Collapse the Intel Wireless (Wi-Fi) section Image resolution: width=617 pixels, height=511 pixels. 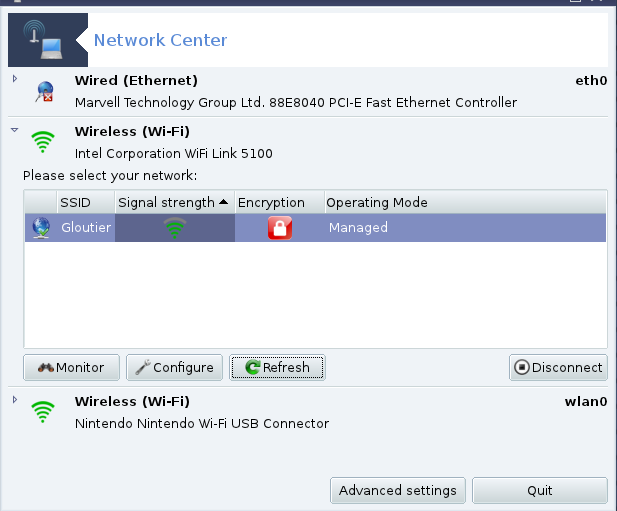click(15, 129)
